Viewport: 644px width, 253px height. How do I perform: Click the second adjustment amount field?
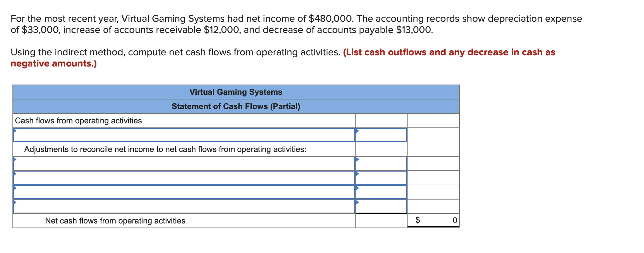(x=381, y=178)
